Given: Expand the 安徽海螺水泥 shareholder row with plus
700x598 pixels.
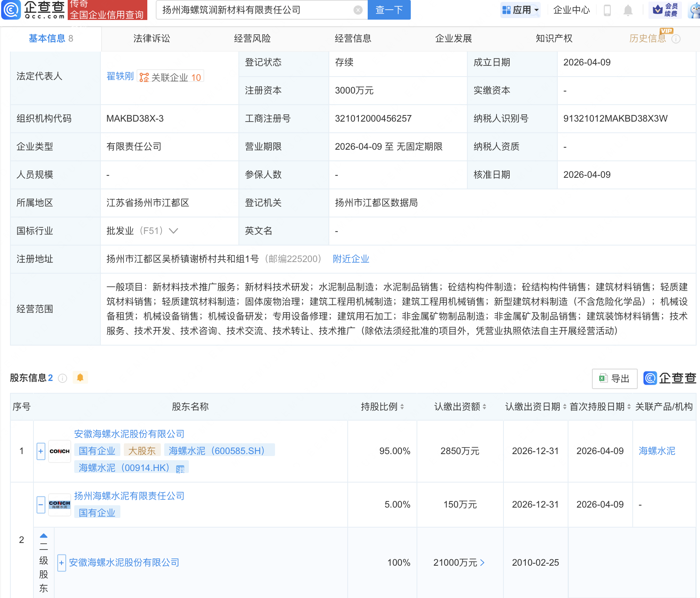Looking at the screenshot, I should pos(41,451).
